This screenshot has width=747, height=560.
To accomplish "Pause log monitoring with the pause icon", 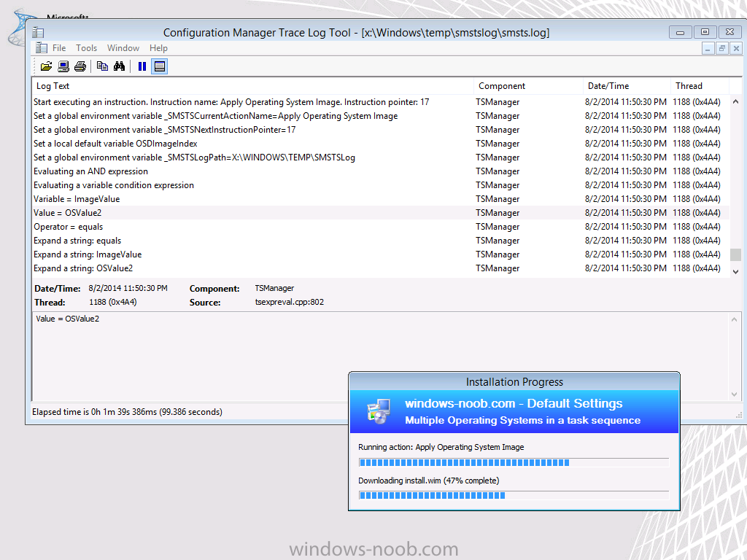I will pyautogui.click(x=142, y=66).
